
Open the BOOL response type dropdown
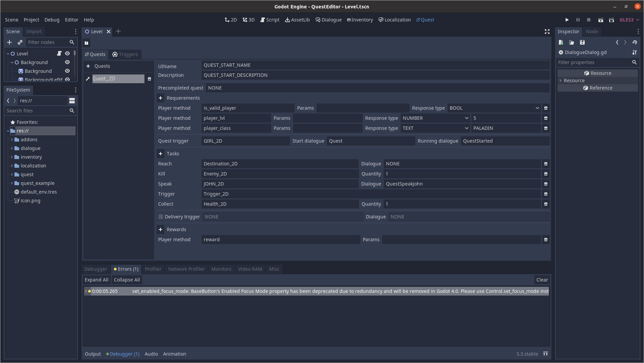point(494,108)
